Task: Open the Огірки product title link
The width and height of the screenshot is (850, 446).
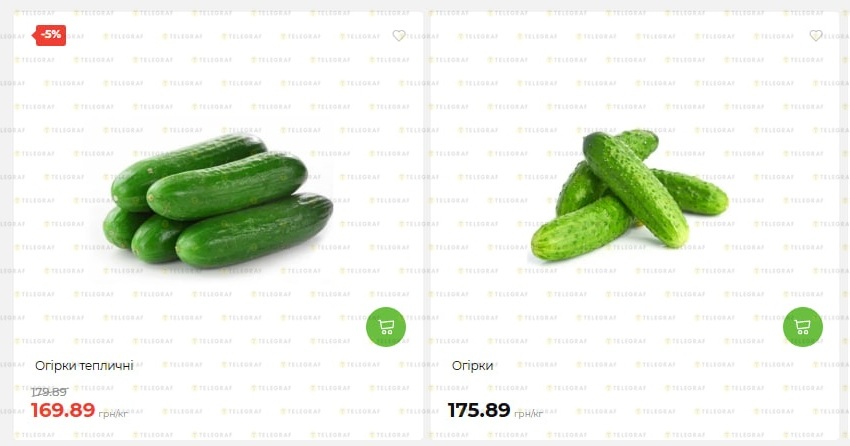Action: tap(473, 366)
